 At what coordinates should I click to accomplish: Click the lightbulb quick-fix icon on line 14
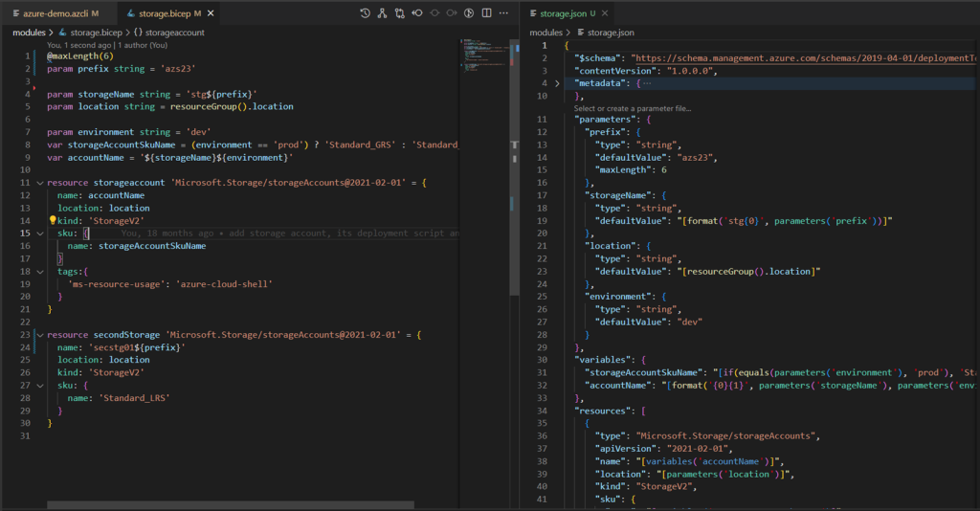tap(54, 220)
